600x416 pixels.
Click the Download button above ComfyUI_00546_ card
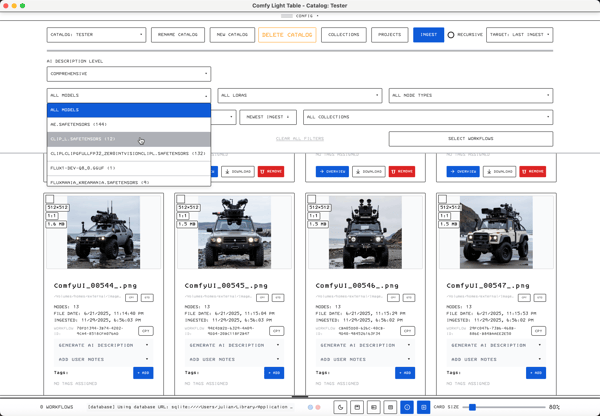(x=368, y=171)
